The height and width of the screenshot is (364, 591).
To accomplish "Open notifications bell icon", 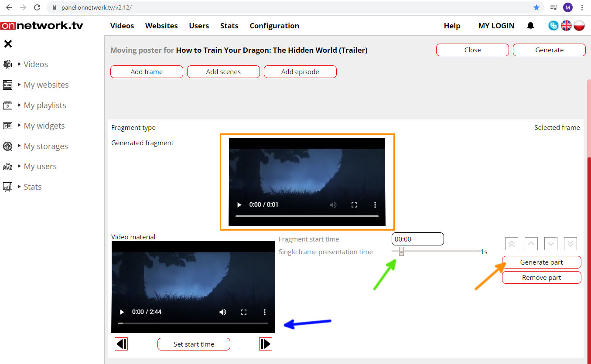I will [530, 26].
